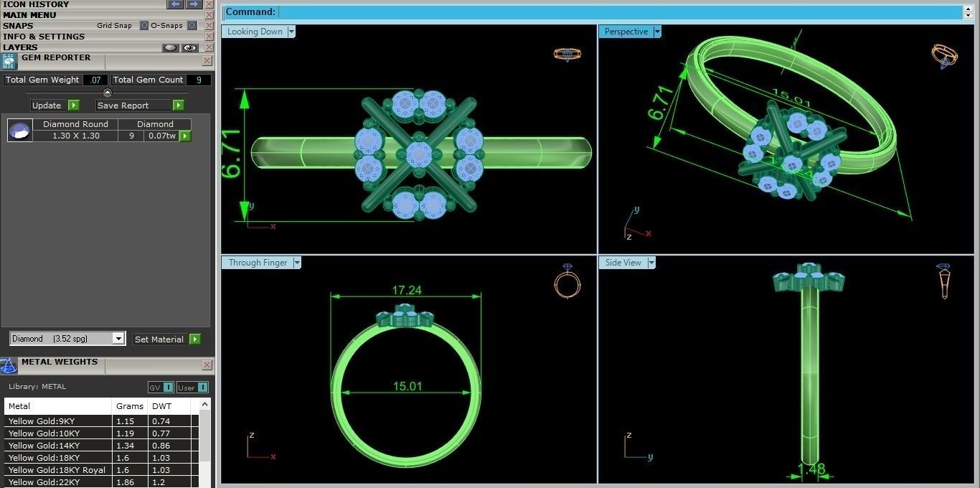Click green arrow next to Save Report

179,105
